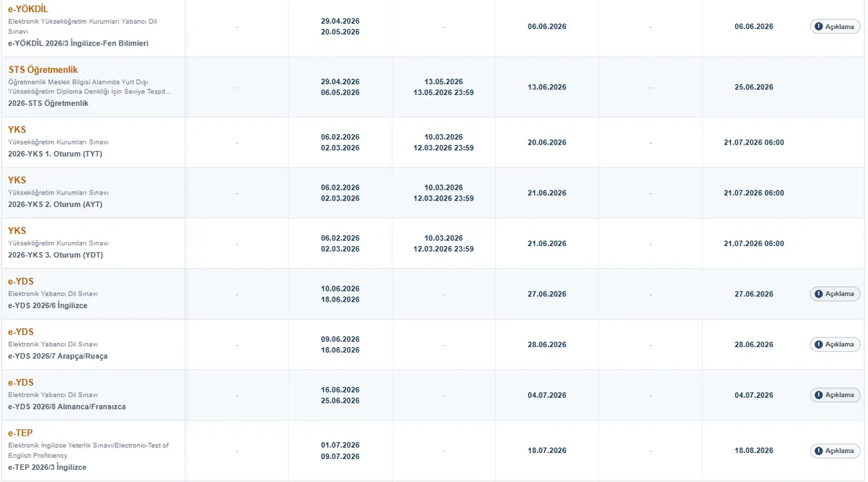Click the date 20.06.2026 in TYT row
Image resolution: width=868 pixels, height=482 pixels.
[547, 142]
